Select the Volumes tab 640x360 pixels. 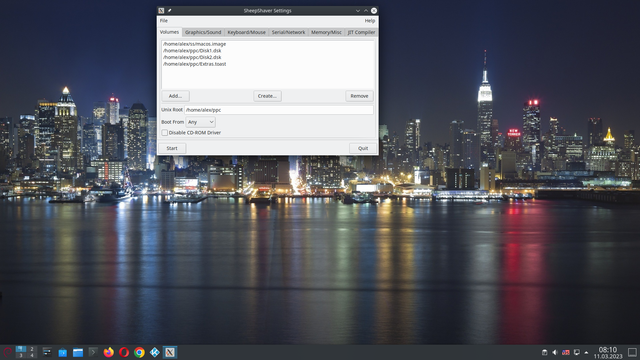pos(169,32)
